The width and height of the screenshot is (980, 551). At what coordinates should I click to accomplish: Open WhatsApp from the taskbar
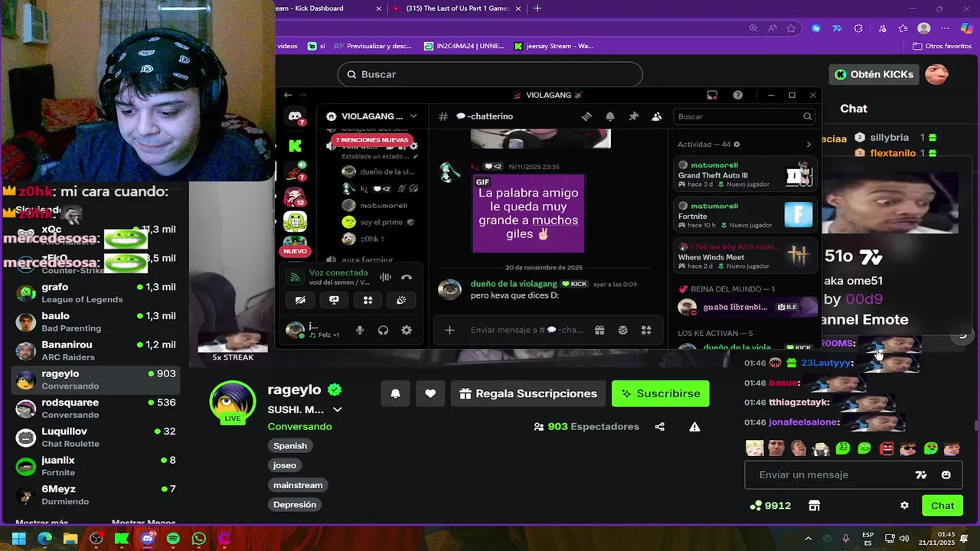[x=199, y=539]
